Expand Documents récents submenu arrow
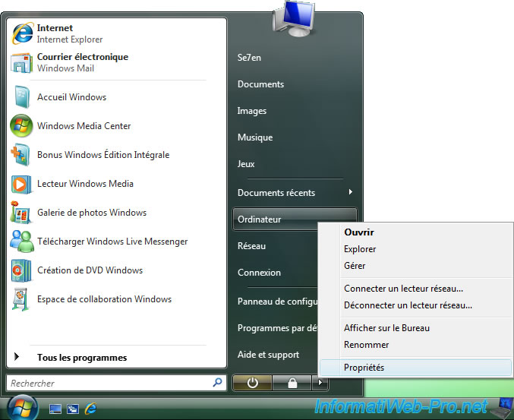 [351, 192]
